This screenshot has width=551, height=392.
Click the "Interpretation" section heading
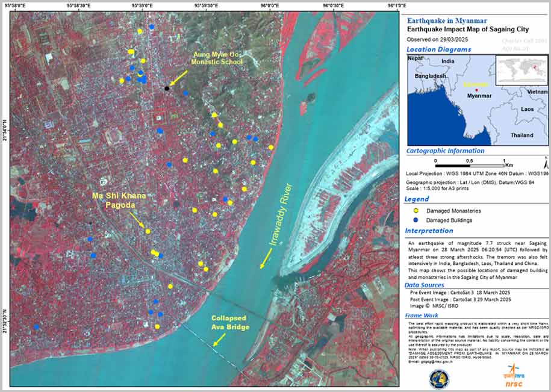point(429,231)
